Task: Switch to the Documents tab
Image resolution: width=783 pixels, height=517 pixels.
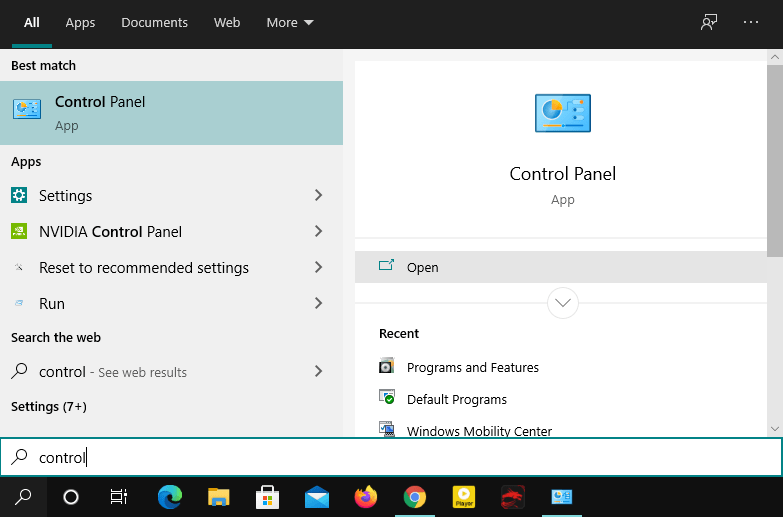Action: click(x=154, y=22)
